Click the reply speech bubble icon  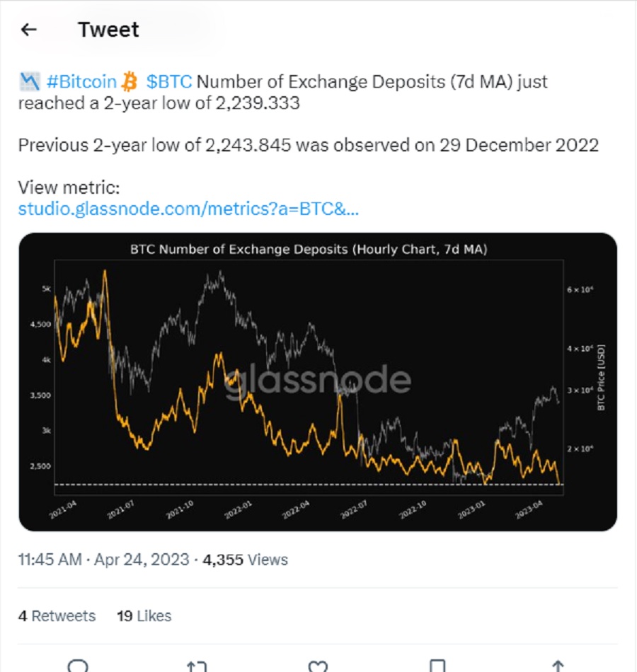tap(78, 666)
